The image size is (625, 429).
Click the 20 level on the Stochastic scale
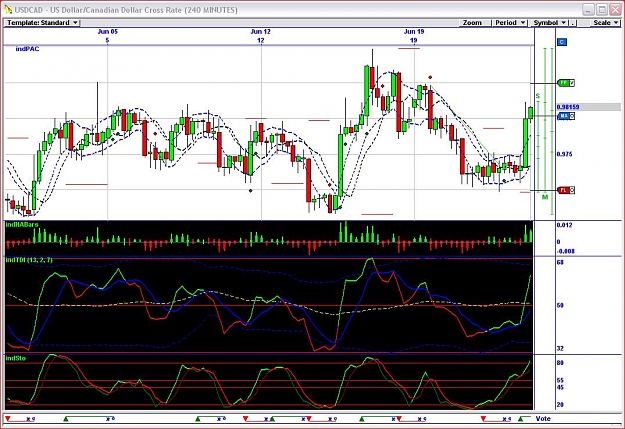coord(560,405)
